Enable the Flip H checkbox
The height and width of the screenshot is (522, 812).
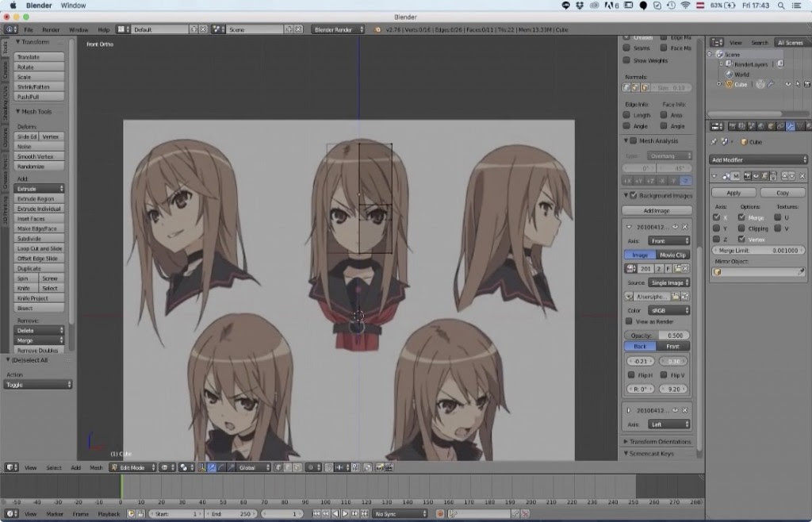coord(631,375)
